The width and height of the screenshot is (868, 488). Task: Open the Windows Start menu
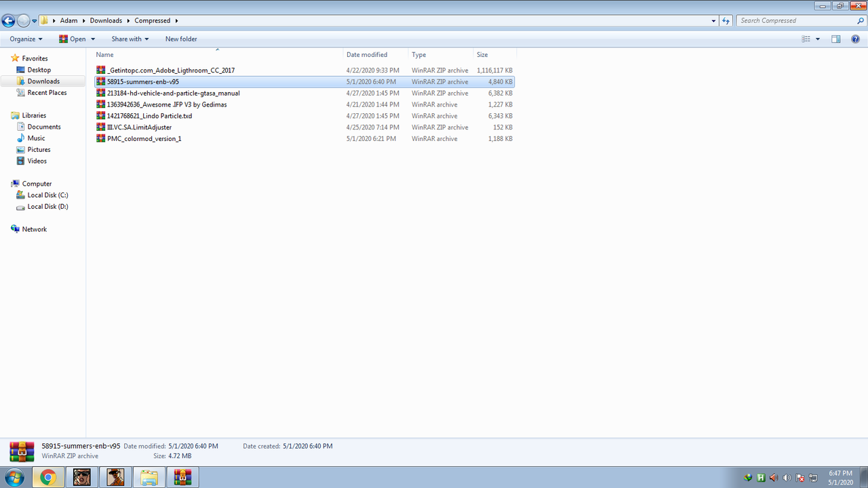[x=14, y=477]
